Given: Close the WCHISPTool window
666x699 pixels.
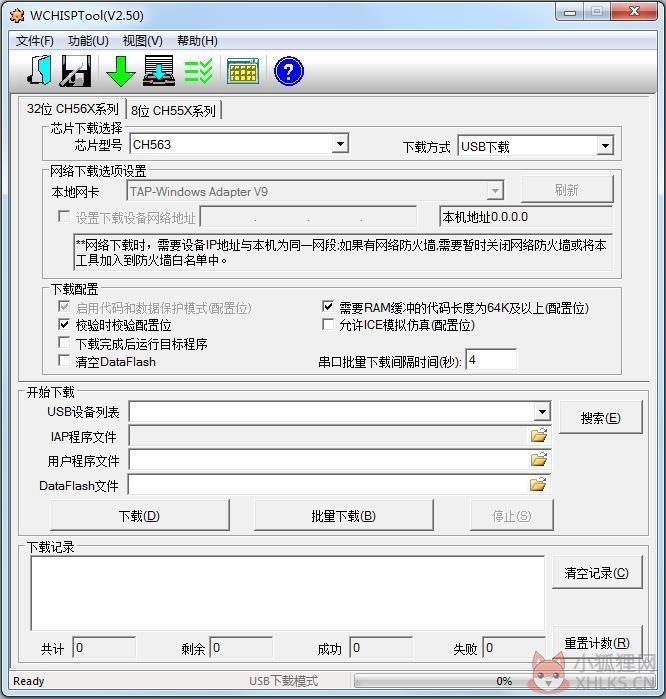Looking at the screenshot, I should 634,12.
